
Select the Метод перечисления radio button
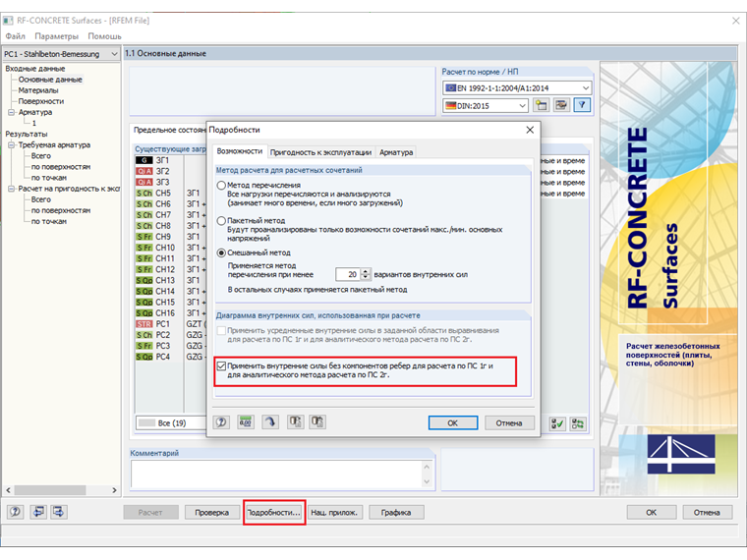[221, 186]
